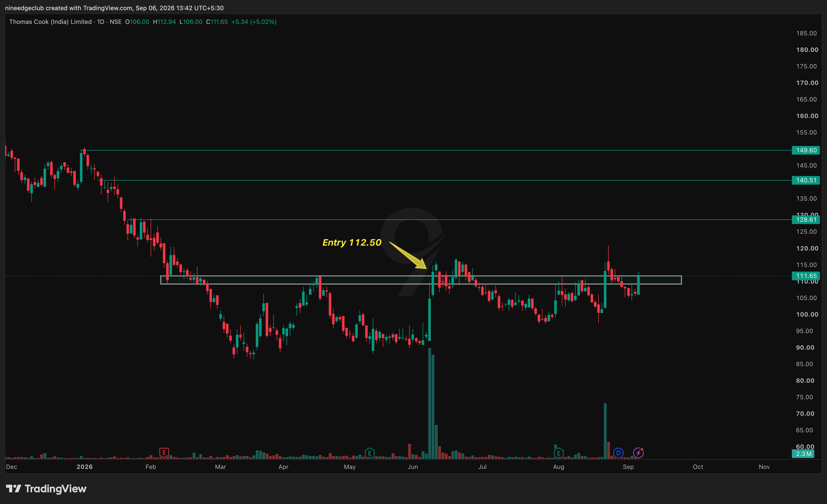Click the 160.00 price axis label
Viewport: 827px width, 504px height.
(x=807, y=116)
